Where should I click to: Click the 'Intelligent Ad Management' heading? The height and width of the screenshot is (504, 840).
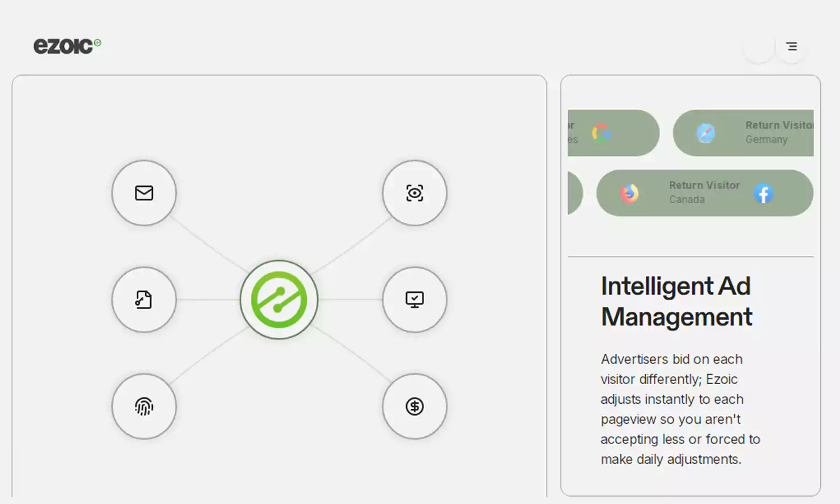tap(676, 301)
